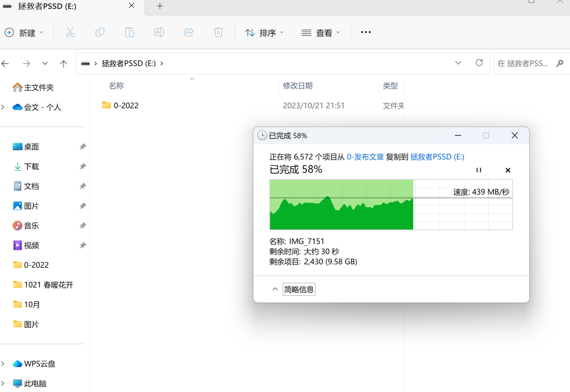Sort by 类型 column header
The width and height of the screenshot is (570, 392).
tap(390, 85)
